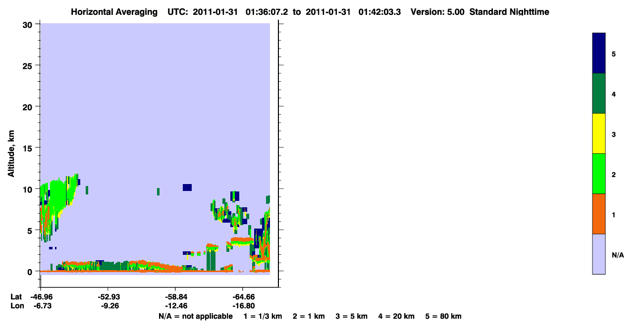The image size is (644, 330).
Task: Click 'Standard Nighttime' text in title
Action: click(509, 12)
